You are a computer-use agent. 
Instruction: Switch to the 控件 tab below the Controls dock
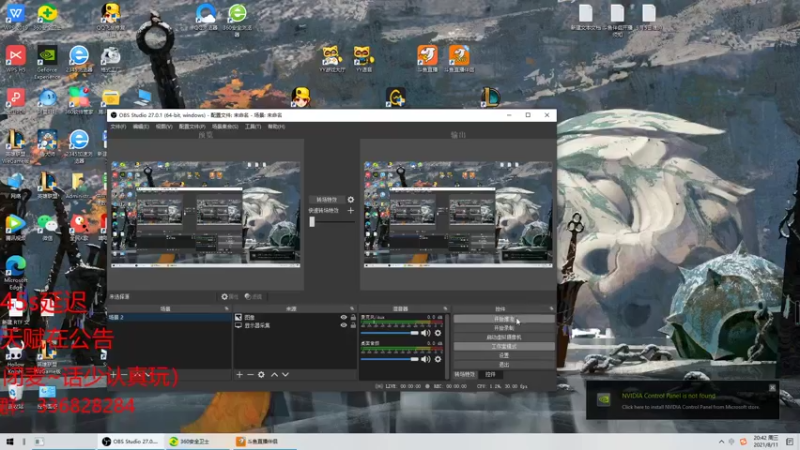(x=490, y=374)
